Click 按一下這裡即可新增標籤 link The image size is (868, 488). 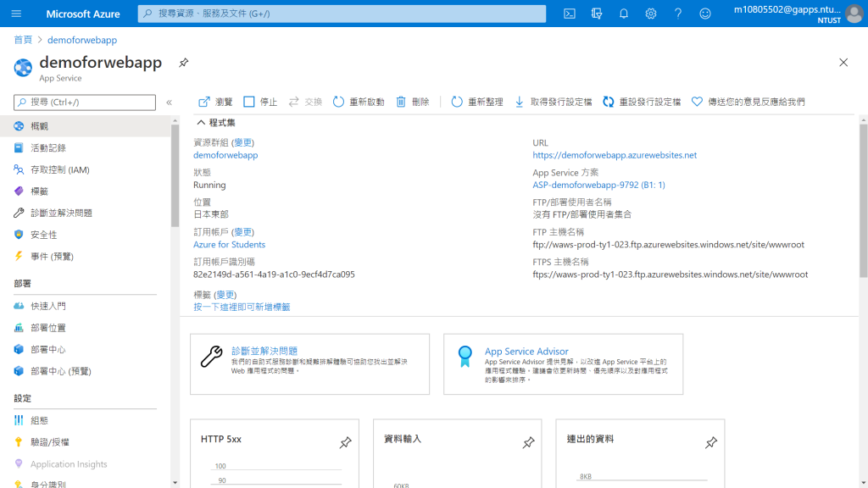[x=242, y=307]
